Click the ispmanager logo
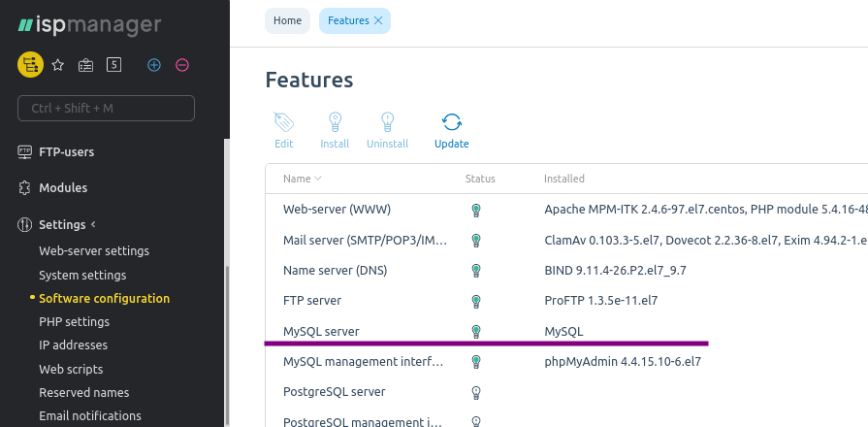Viewport: 868px width, 427px height. [x=89, y=25]
